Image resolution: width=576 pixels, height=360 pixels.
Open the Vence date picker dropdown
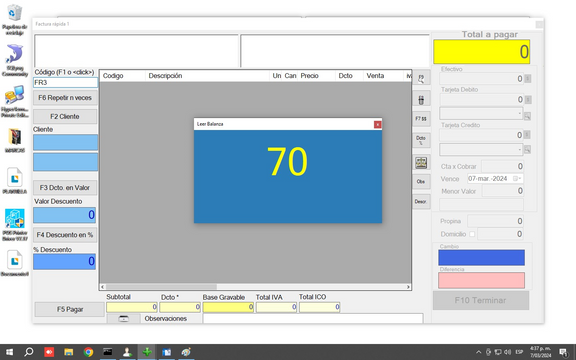(518, 179)
